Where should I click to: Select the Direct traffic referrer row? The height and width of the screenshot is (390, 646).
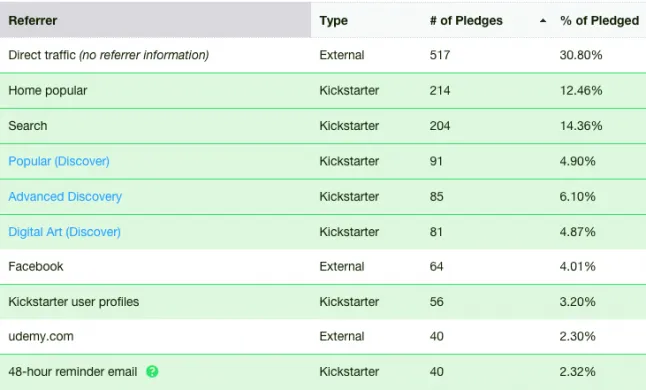(x=323, y=55)
